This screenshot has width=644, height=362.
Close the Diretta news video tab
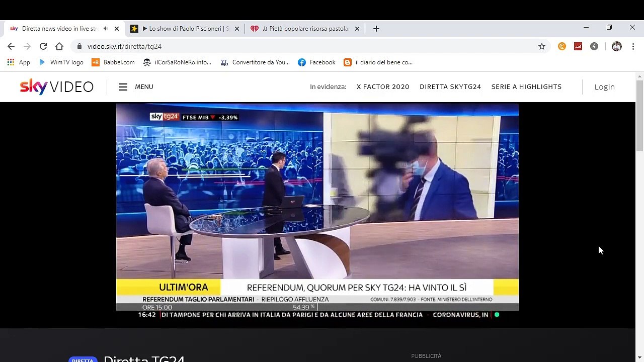tap(117, 29)
